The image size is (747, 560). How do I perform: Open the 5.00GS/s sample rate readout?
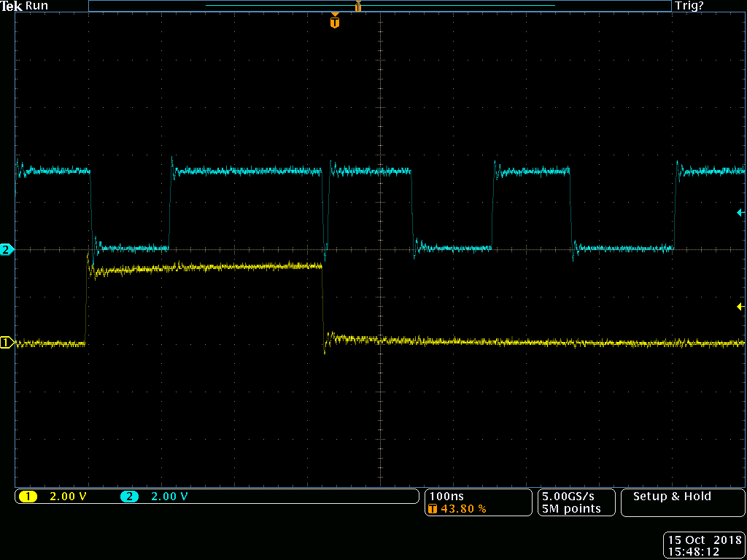click(569, 497)
